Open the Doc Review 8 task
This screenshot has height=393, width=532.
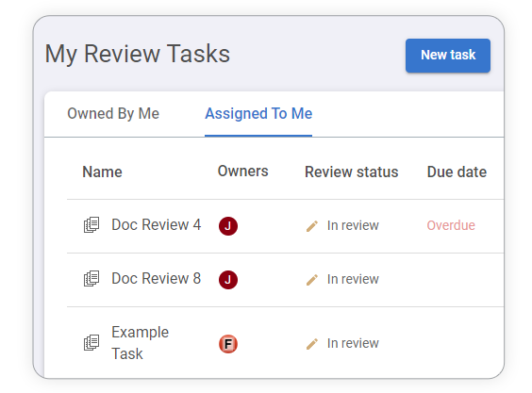156,278
